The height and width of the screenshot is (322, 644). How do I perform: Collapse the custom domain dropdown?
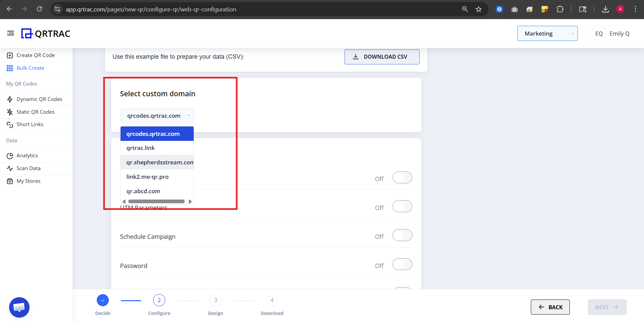click(x=189, y=115)
